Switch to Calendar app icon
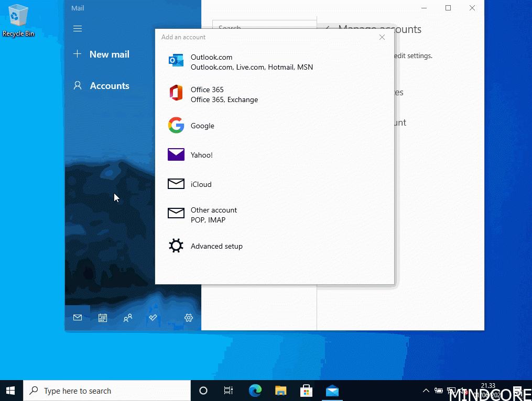This screenshot has height=401, width=532. tap(103, 318)
